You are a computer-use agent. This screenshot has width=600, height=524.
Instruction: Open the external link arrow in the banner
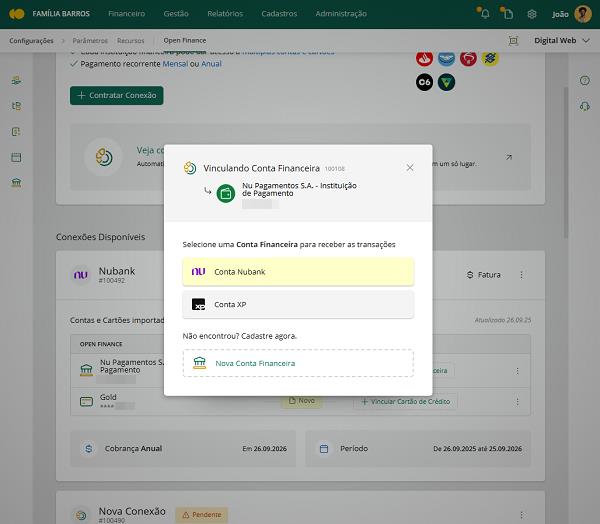coord(509,157)
